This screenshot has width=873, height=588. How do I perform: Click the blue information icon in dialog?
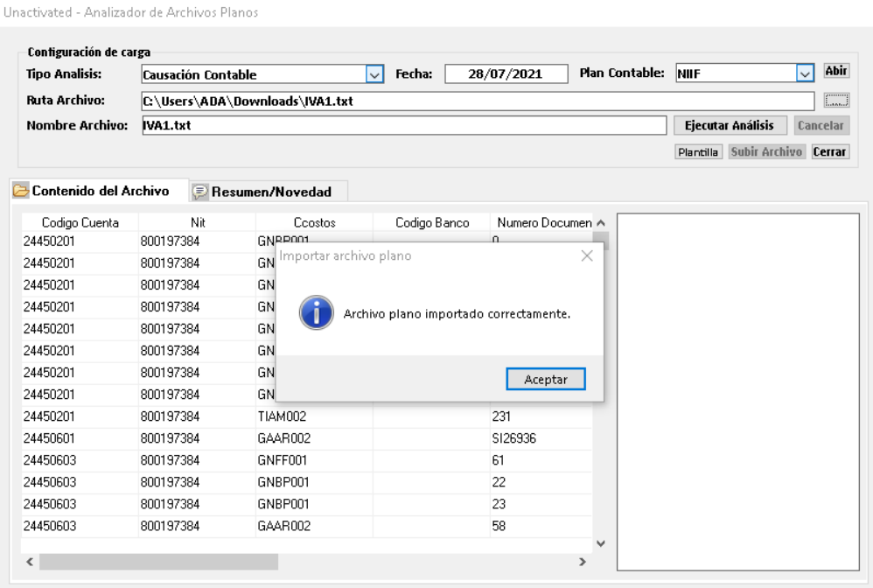(315, 314)
